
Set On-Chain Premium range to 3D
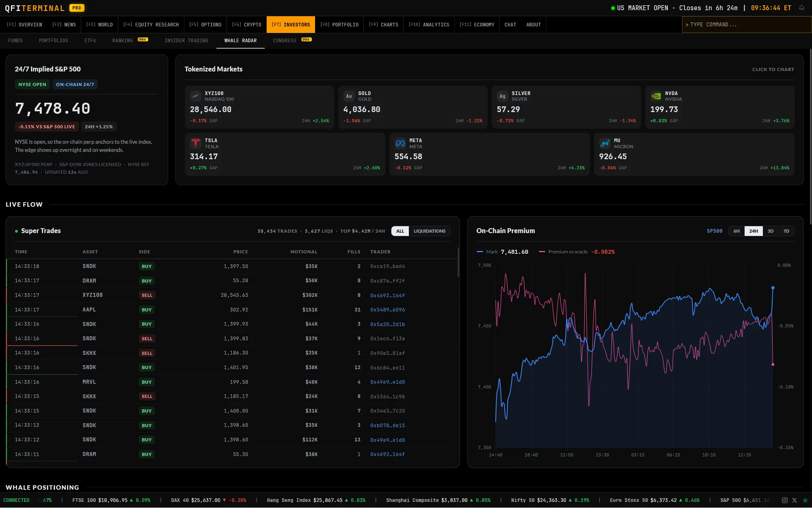[771, 231]
